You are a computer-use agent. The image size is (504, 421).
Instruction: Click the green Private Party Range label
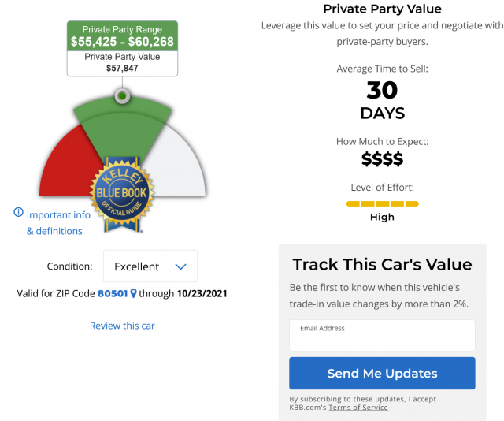(122, 35)
